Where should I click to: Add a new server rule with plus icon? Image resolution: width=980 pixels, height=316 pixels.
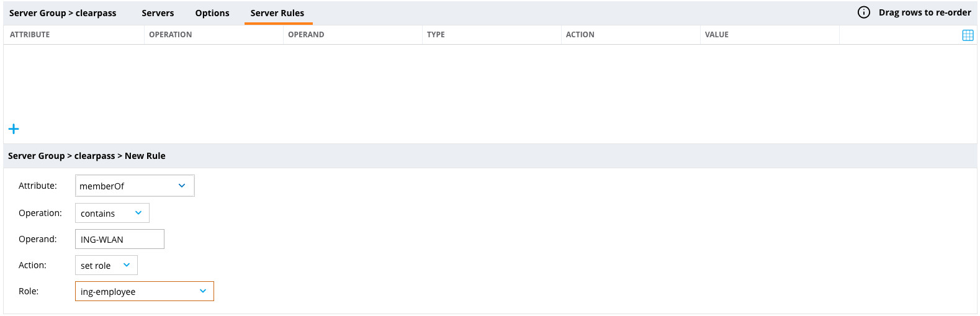click(x=14, y=129)
